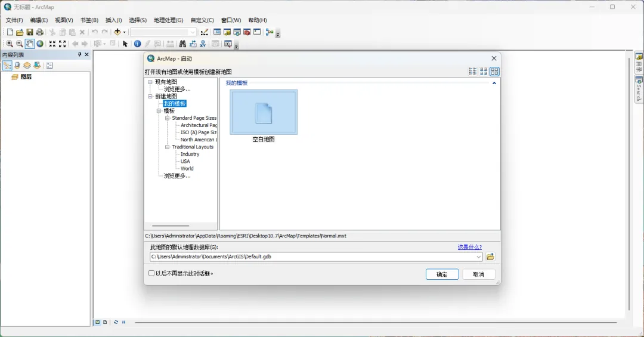Image resolution: width=644 pixels, height=337 pixels.
Task: Browse for geodatabase with folder icon
Action: 490,257
